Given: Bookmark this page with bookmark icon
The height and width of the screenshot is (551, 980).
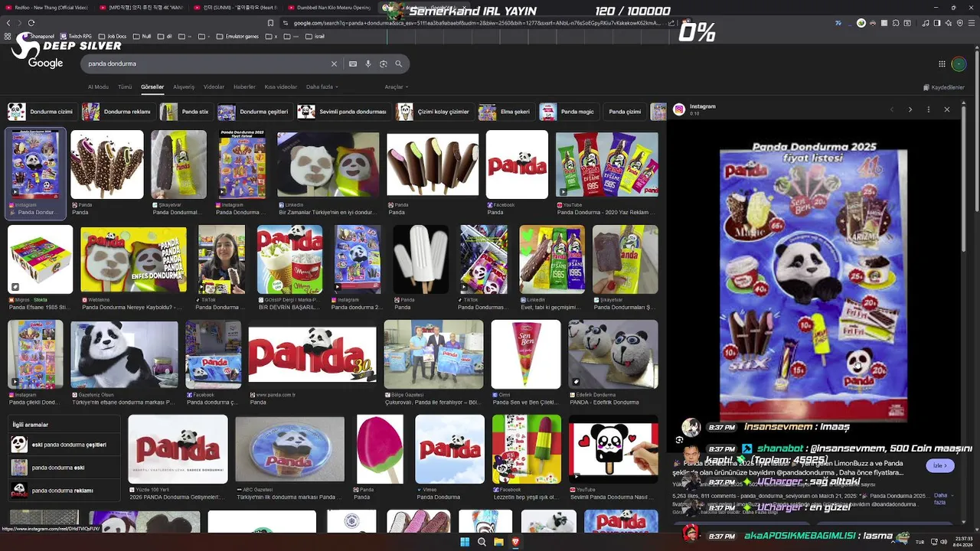Looking at the screenshot, I should [x=270, y=23].
